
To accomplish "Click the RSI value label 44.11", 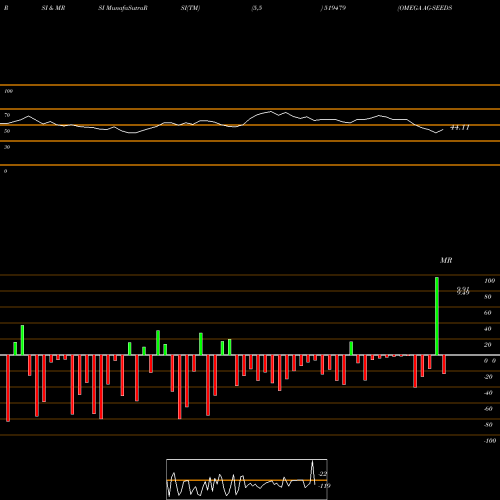I will (460, 128).
